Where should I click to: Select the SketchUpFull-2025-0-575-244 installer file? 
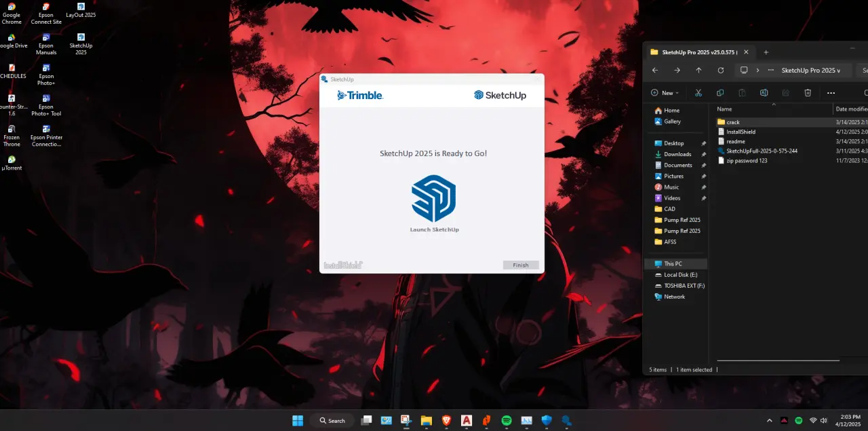click(762, 151)
